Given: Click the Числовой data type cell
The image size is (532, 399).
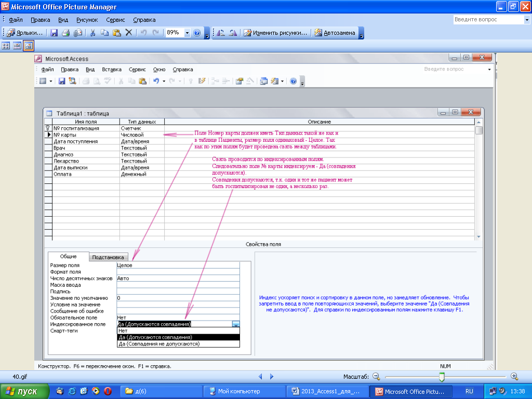Looking at the screenshot, I should 142,135.
